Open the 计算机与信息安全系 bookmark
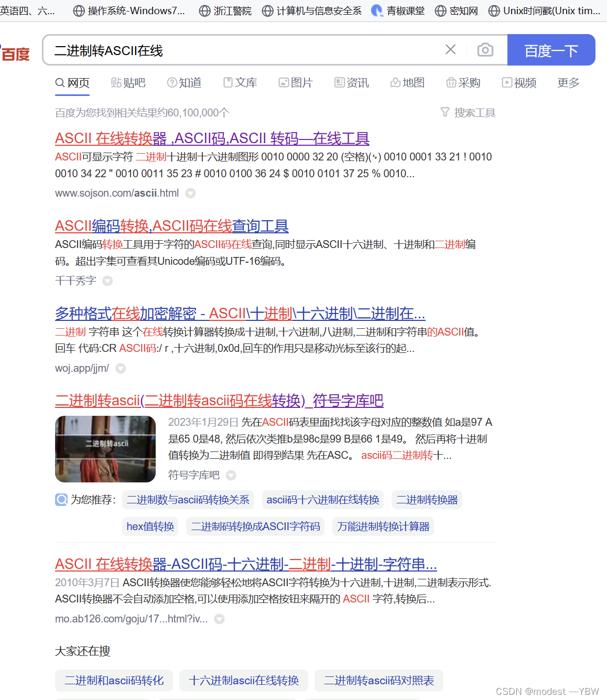Viewport: 607px width, 700px height. (311, 10)
